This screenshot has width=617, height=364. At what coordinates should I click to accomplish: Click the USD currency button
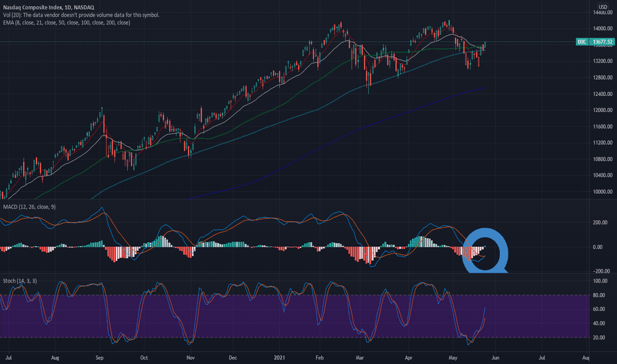(x=603, y=7)
